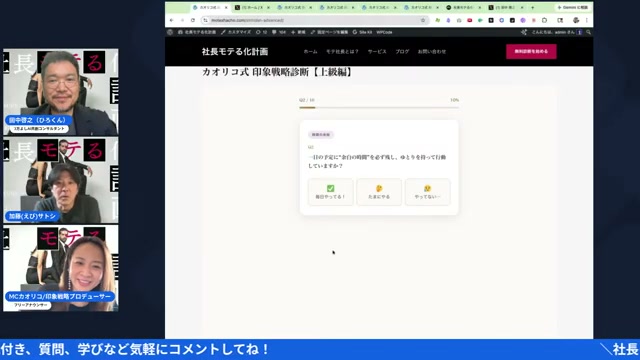Bookmark this page with the star icon
The height and width of the screenshot is (360, 640).
click(423, 20)
